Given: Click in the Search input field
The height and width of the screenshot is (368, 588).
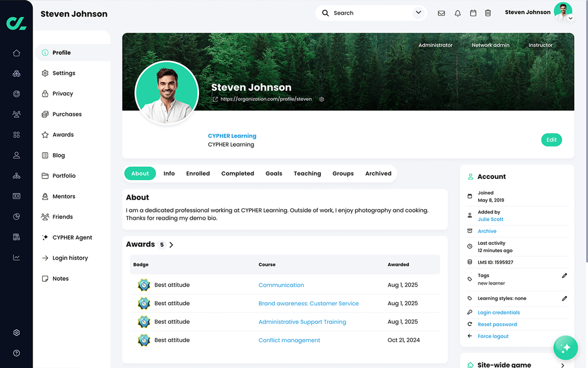Looking at the screenshot, I should pyautogui.click(x=371, y=13).
